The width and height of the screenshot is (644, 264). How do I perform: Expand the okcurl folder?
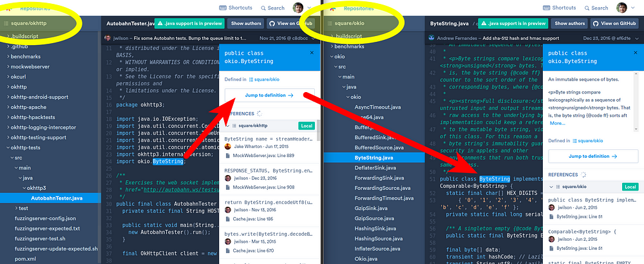(x=8, y=77)
